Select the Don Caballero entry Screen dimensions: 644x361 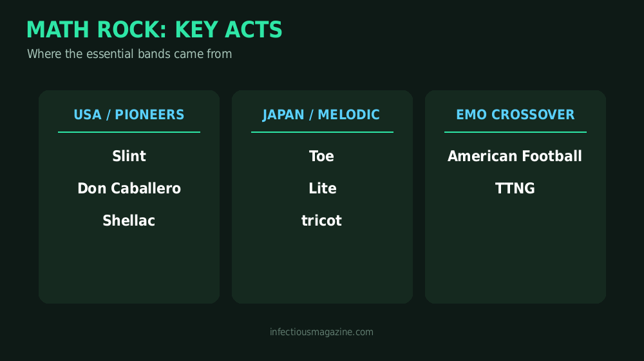click(x=129, y=188)
